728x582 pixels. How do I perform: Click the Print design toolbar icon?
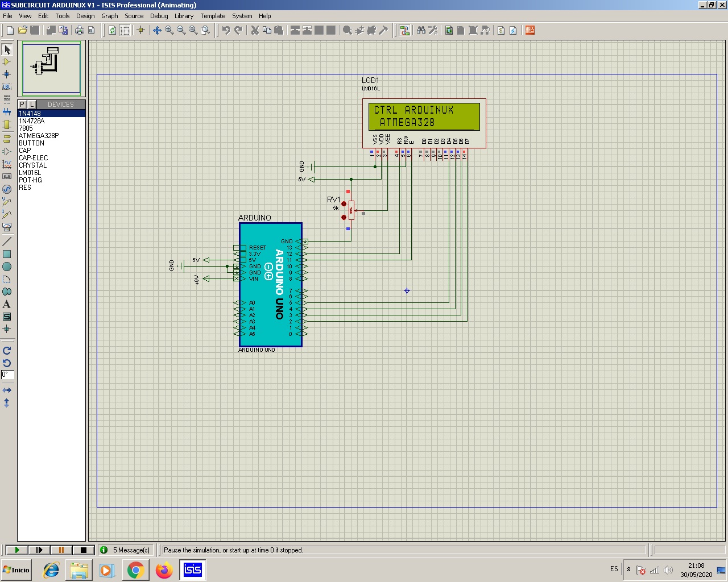pos(79,30)
